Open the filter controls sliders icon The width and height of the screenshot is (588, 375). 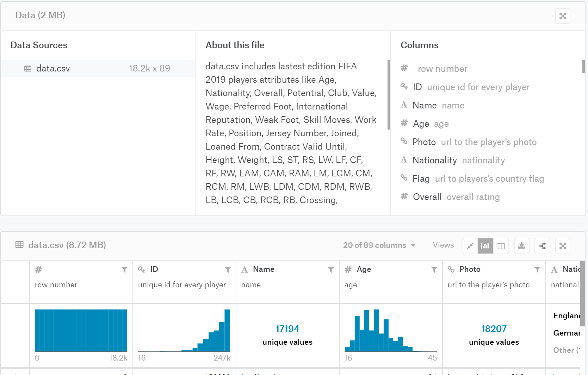coord(542,246)
